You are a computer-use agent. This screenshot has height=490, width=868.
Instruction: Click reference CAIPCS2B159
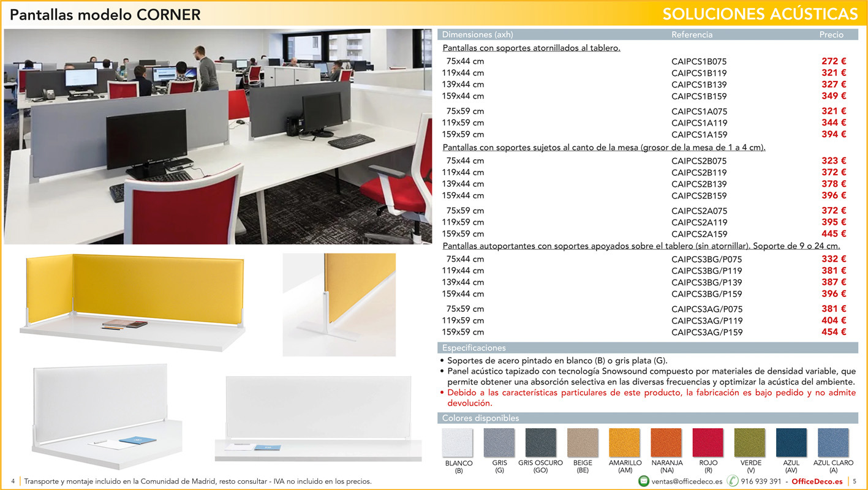tap(699, 196)
